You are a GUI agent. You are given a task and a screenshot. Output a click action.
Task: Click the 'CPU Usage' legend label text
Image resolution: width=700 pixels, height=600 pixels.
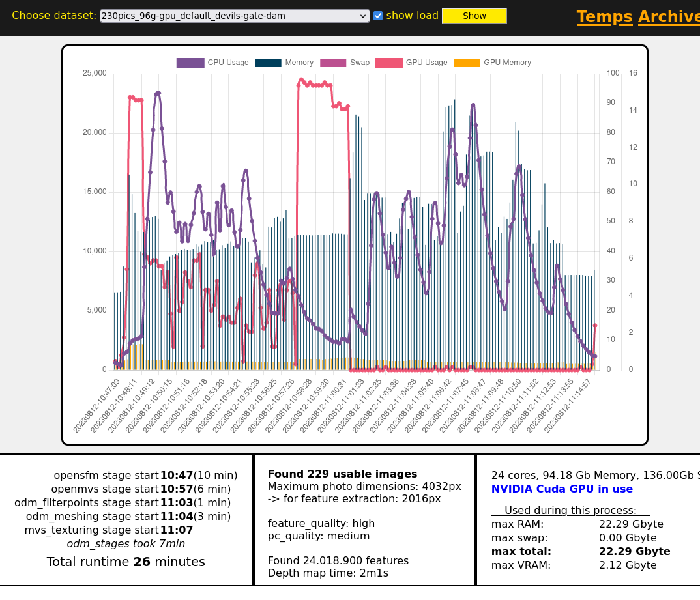click(x=228, y=63)
